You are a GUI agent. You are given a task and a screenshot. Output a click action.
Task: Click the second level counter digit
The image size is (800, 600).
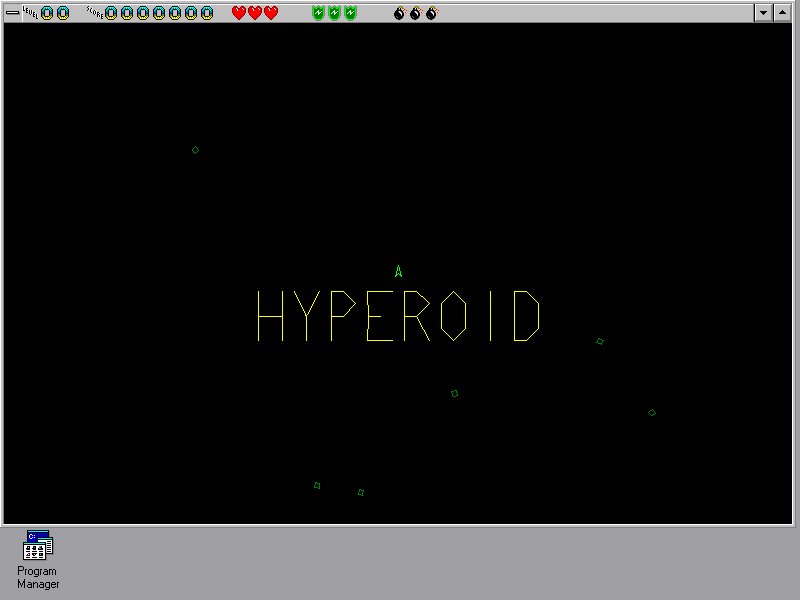pos(63,13)
